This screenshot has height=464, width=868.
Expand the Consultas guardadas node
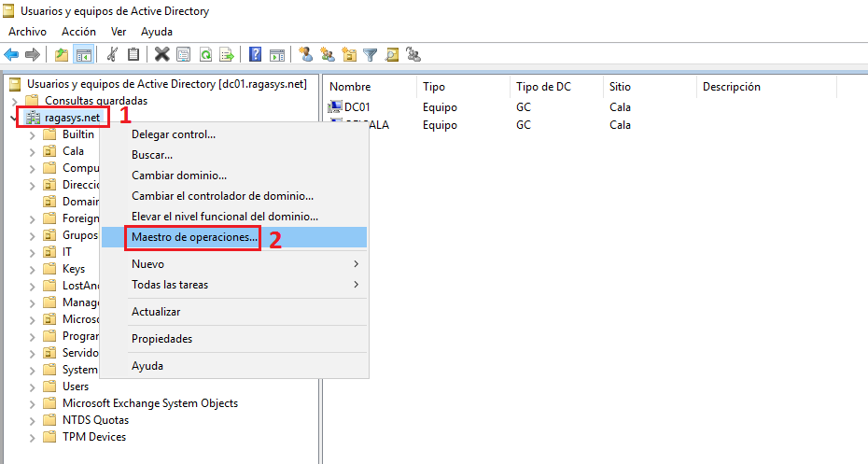click(x=15, y=102)
